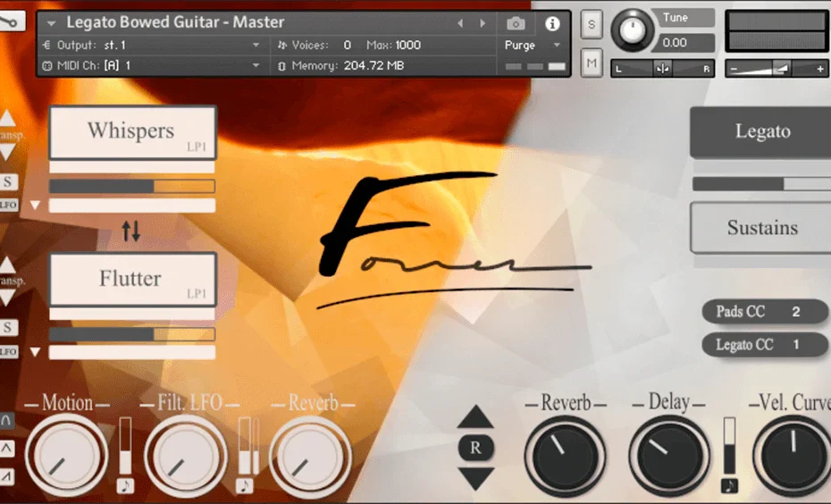
Task: Open the MIDI Ch channel dropdown
Action: pos(152,65)
